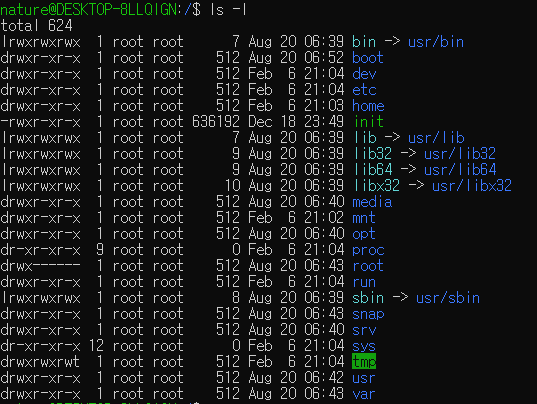Click the 'Dec' month of init
Screen dimensions: 537x404
(x=260, y=122)
